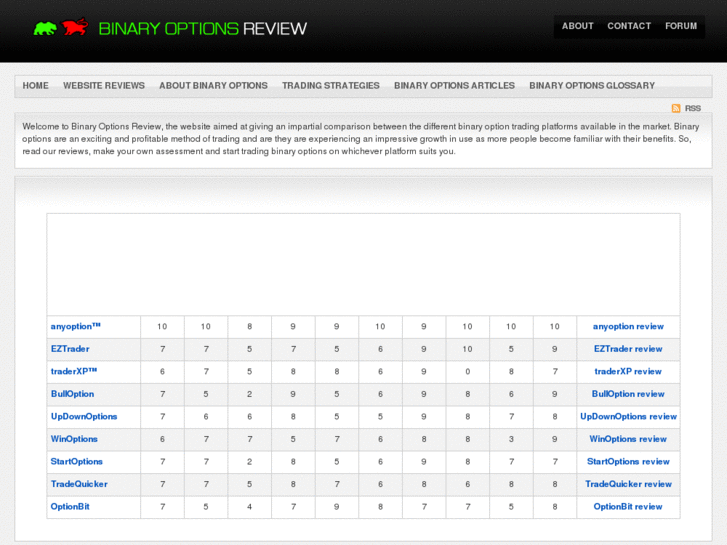
Task: Go to the Forum
Action: tap(681, 26)
